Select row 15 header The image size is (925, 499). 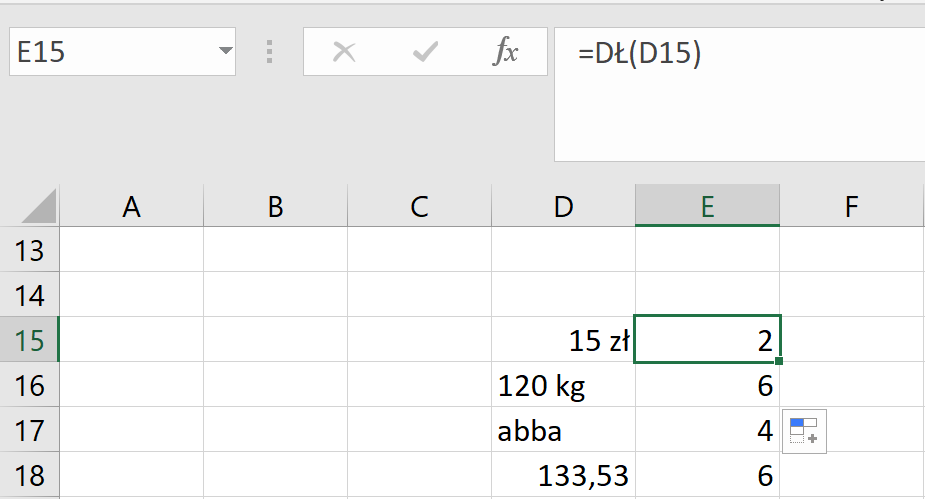(x=30, y=341)
